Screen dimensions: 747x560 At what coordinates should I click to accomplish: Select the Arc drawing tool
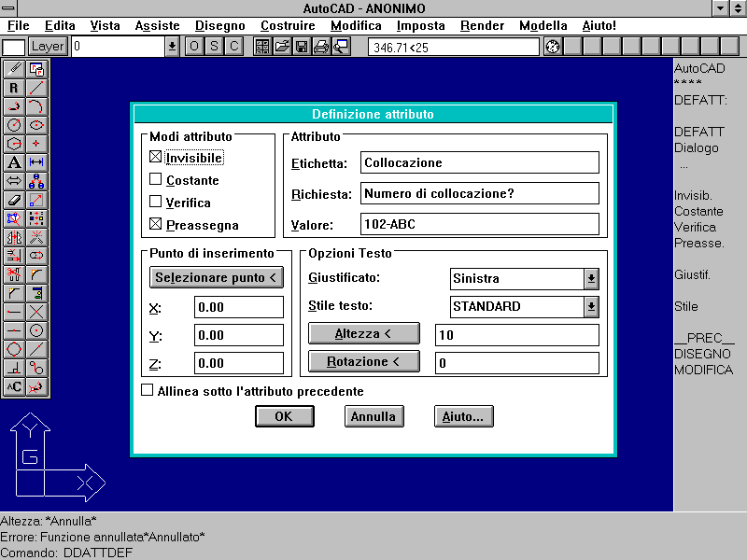click(x=36, y=106)
